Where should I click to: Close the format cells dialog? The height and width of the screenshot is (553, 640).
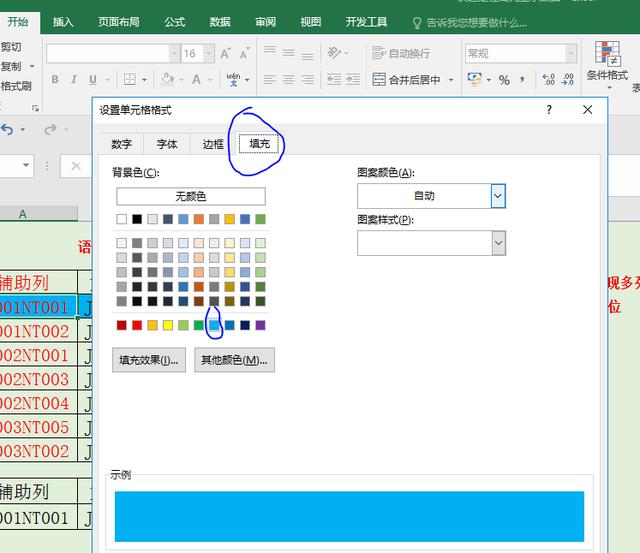click(587, 109)
